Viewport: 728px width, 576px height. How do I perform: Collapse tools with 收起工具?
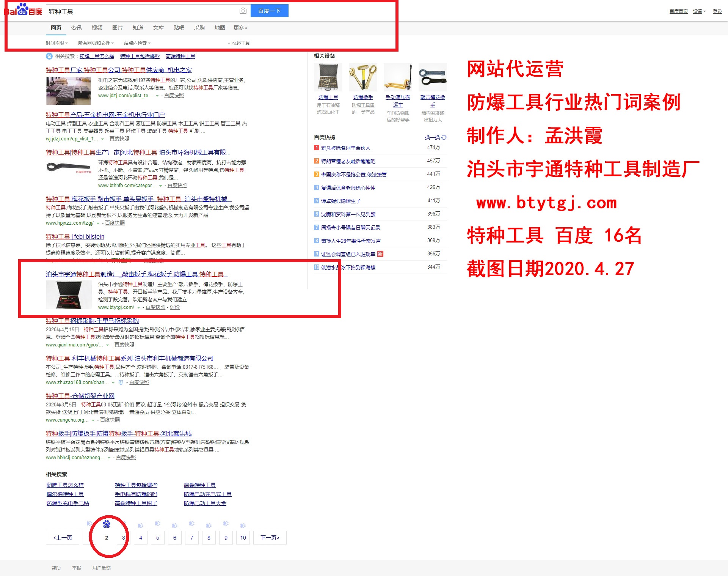[238, 43]
